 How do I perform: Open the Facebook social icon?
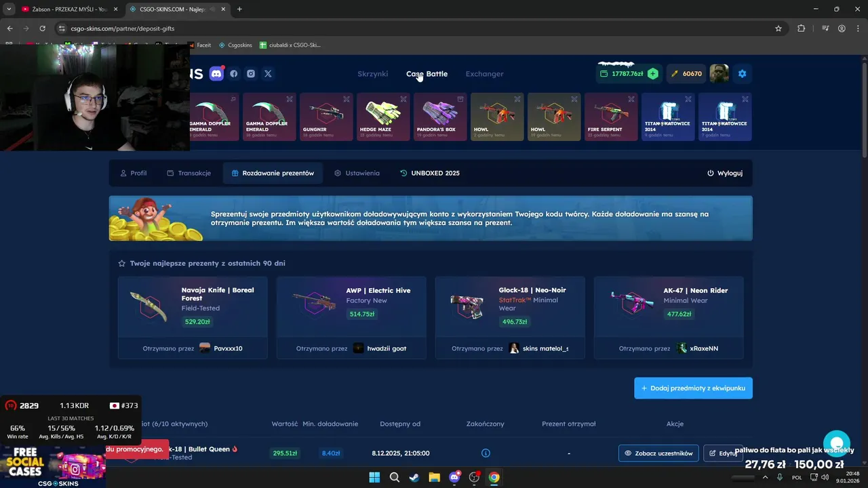pos(234,74)
